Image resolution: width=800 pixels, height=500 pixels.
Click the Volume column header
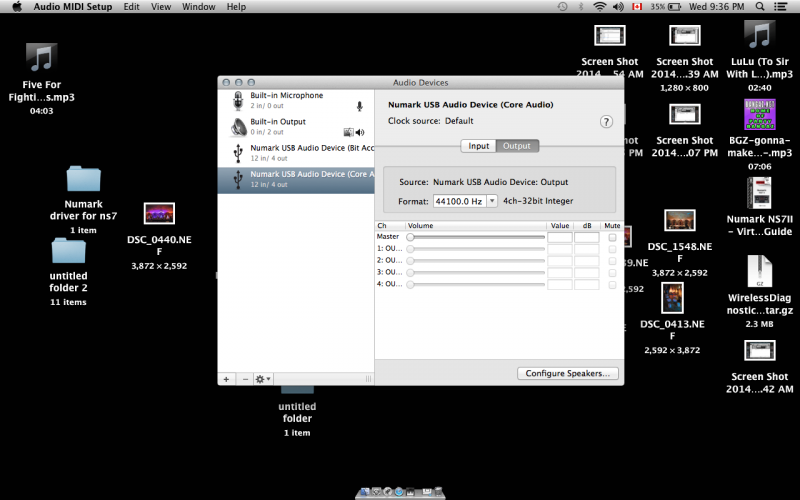tap(476, 226)
